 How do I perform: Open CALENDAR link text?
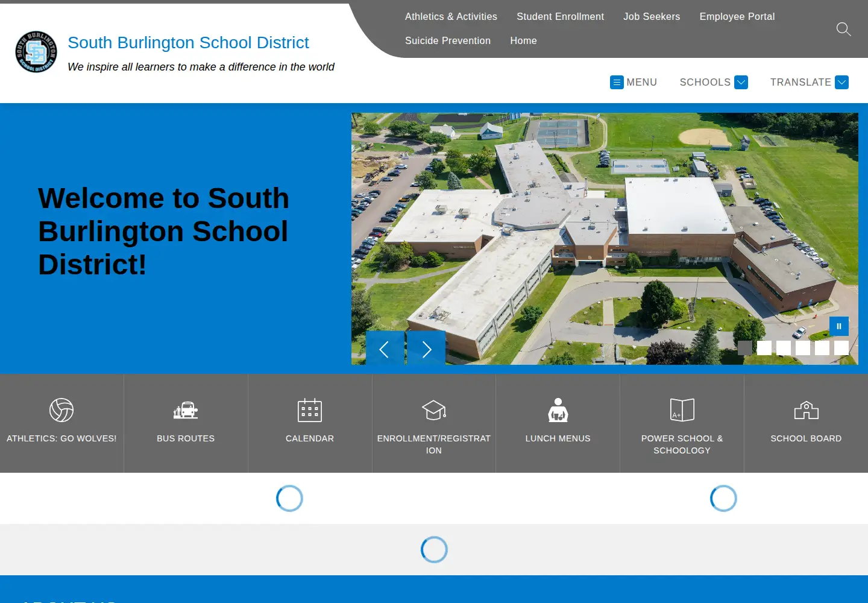click(310, 438)
